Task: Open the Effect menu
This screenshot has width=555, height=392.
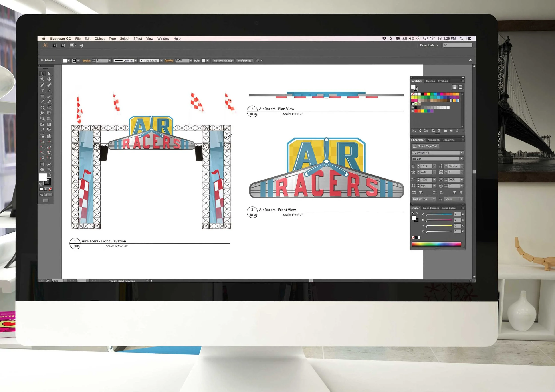Action: pos(138,38)
